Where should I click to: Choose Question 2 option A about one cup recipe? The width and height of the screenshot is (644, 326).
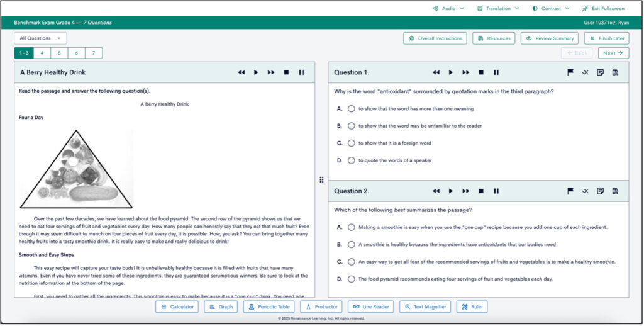point(351,227)
